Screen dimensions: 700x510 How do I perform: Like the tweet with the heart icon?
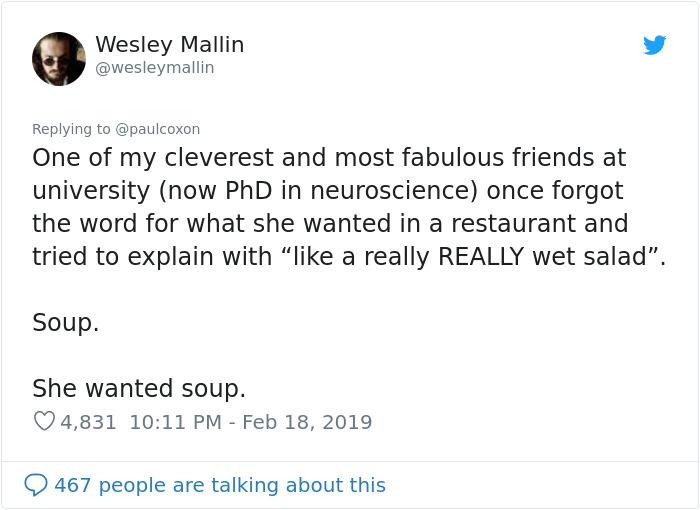[x=44, y=422]
